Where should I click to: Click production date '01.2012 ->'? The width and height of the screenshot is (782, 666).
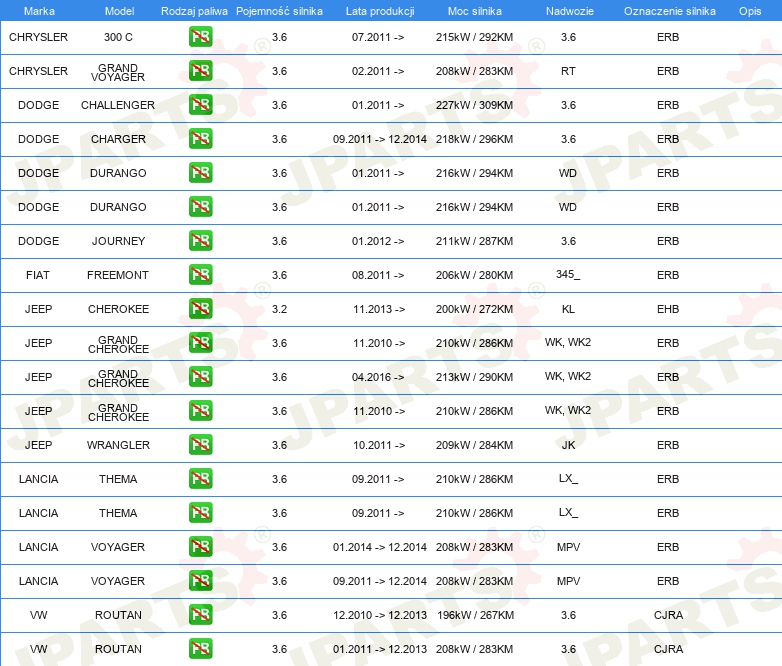(x=378, y=241)
